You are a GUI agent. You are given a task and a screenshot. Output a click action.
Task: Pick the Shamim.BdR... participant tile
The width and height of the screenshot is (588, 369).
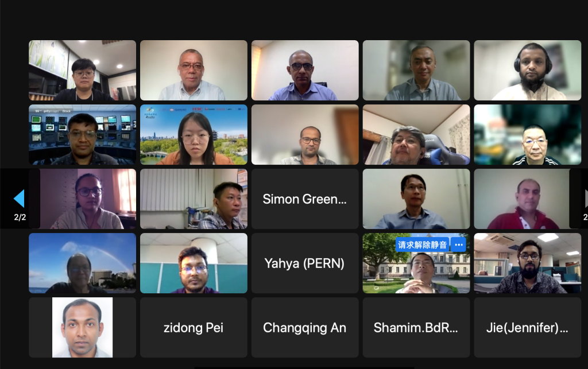416,328
